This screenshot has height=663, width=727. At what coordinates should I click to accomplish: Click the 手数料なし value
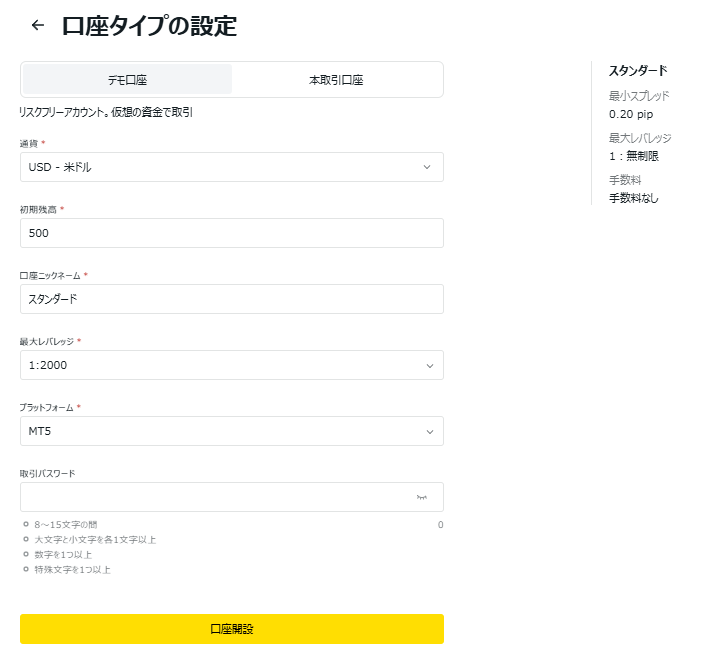click(x=633, y=198)
